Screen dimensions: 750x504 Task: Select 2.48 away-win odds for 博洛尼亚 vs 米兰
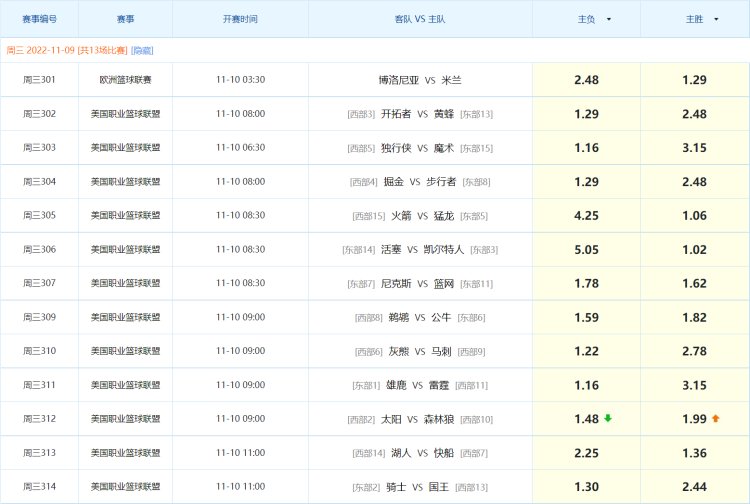pyautogui.click(x=586, y=80)
